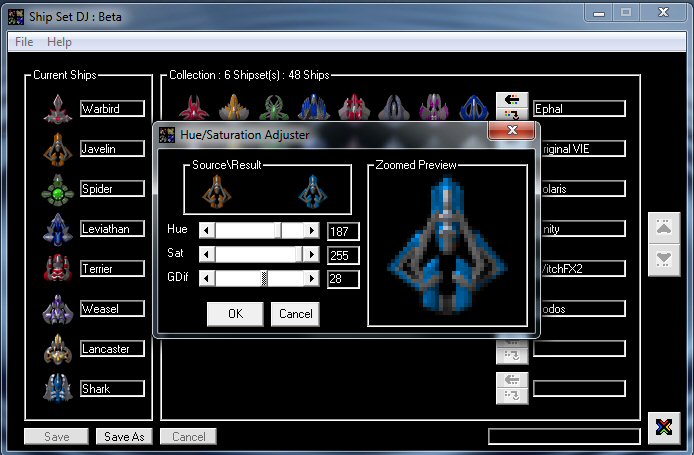Edit the Leviathan name field

point(112,229)
